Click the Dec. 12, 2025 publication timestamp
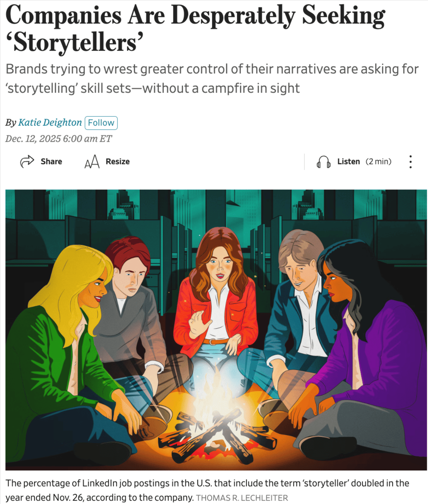The height and width of the screenshot is (504, 428). tap(59, 139)
